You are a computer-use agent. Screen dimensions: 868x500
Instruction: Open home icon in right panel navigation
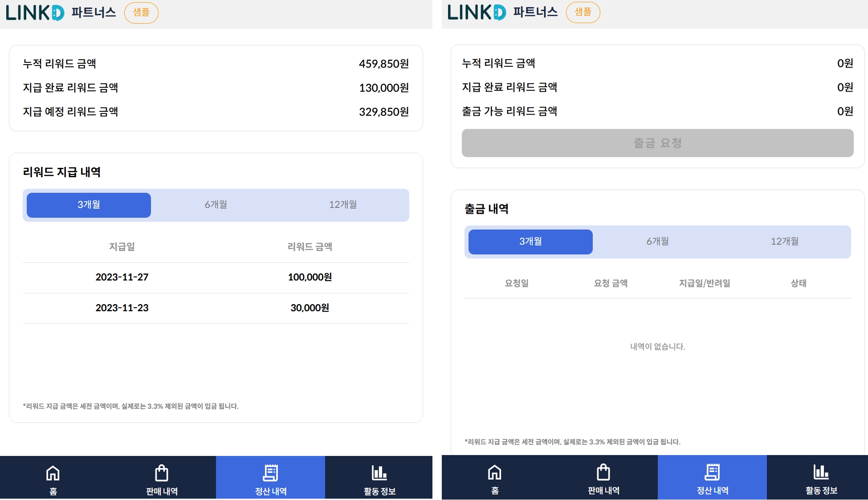(495, 472)
